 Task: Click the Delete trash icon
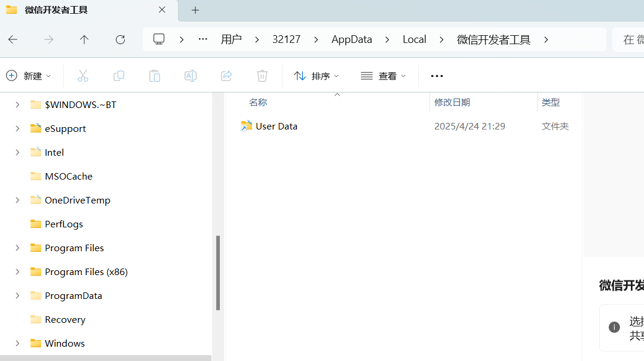262,76
